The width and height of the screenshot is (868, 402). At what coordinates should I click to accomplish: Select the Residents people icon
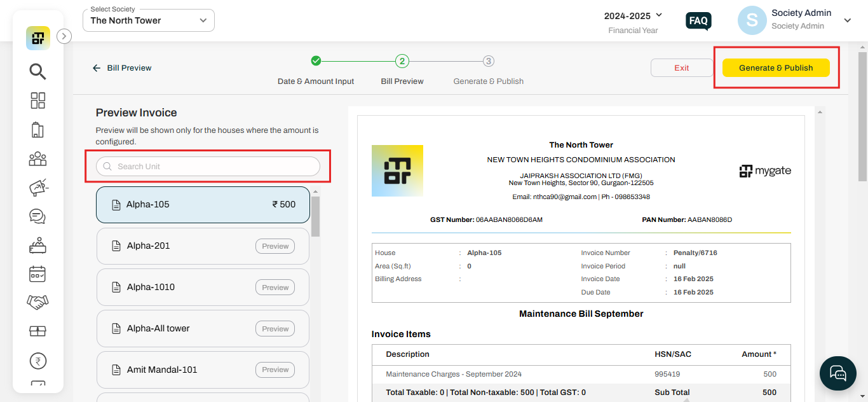click(x=37, y=158)
